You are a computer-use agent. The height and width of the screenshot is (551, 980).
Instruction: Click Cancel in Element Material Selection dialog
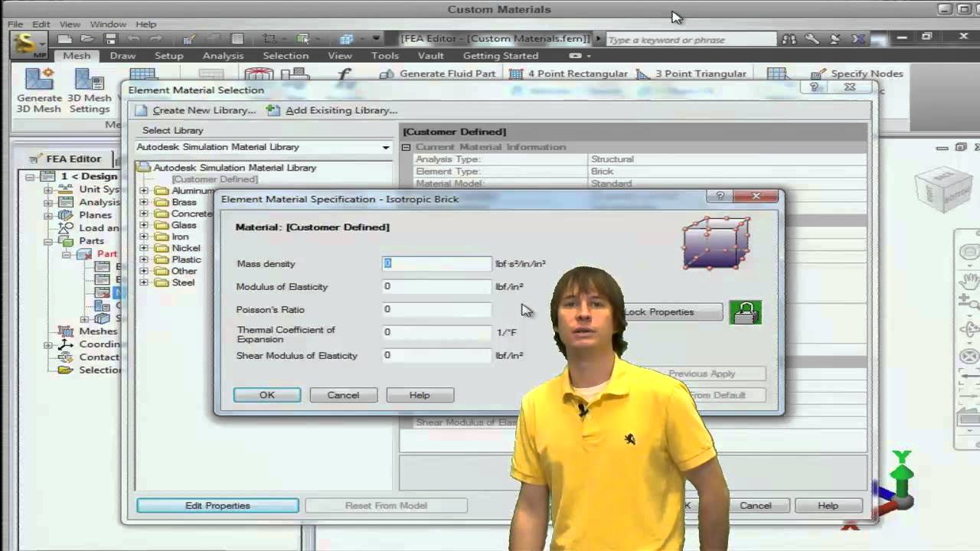(756, 505)
